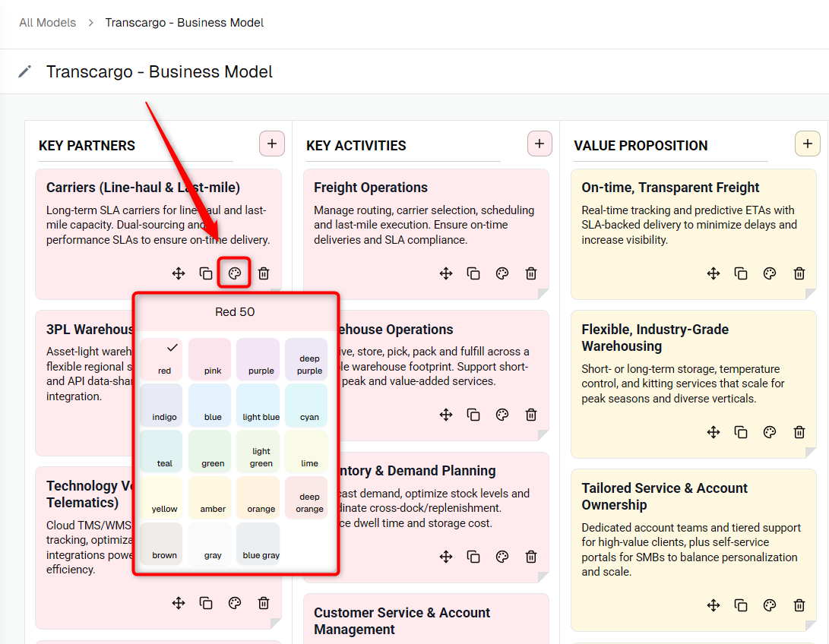Screen dimensions: 829x644
Task: Select the checked red color swatch
Action: [x=161, y=358]
